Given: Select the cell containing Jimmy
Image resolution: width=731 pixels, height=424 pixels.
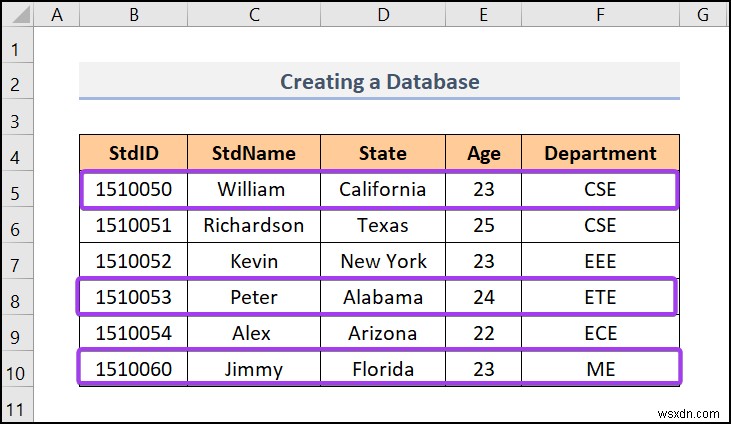Looking at the screenshot, I should (x=254, y=369).
